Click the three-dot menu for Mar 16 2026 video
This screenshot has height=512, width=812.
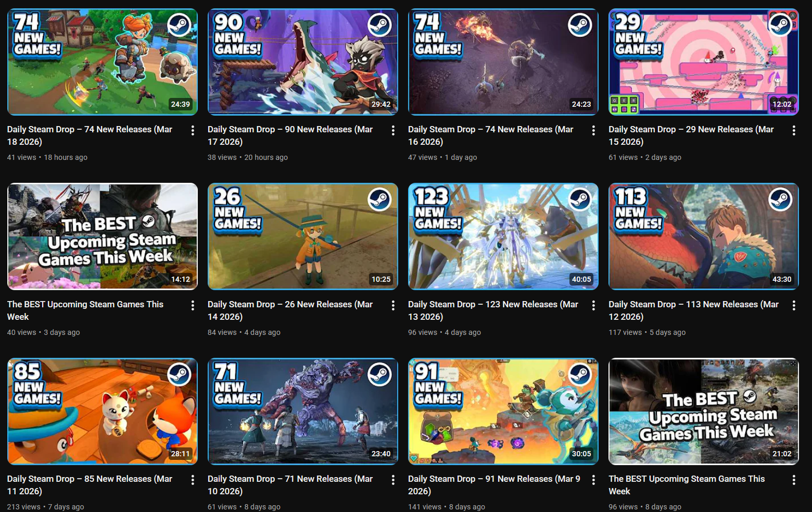(593, 131)
